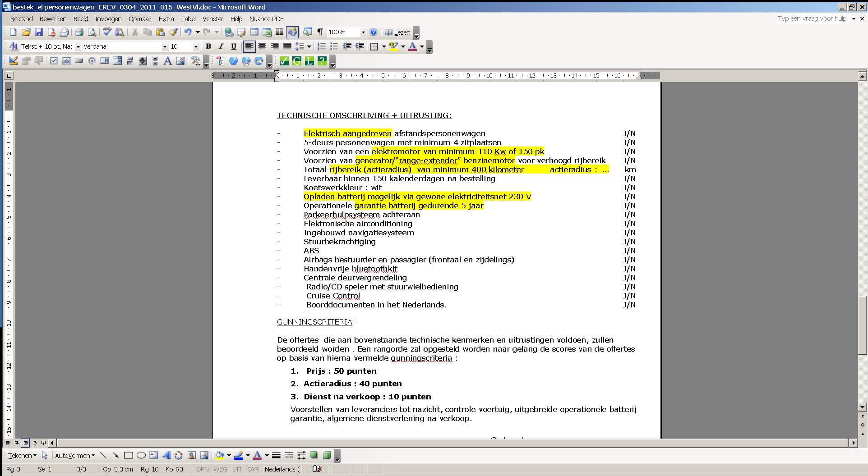Undo the last action
This screenshot has height=476, width=868.
click(188, 32)
